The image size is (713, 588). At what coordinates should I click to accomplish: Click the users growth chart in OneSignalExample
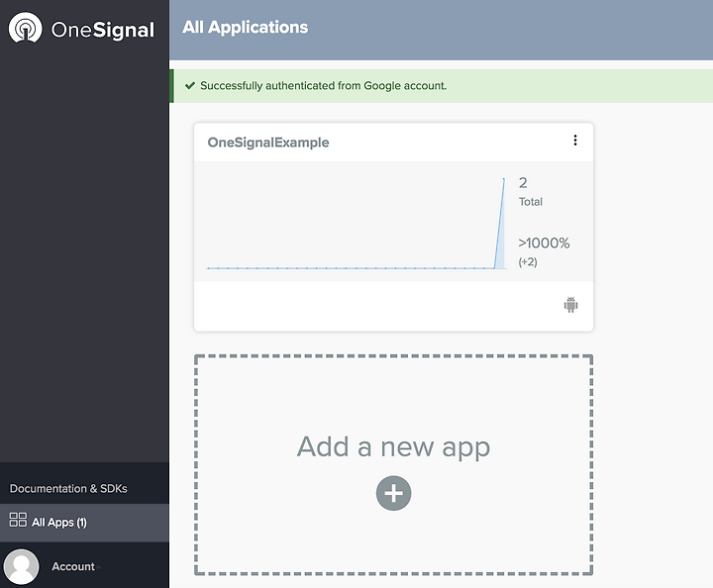pos(356,224)
